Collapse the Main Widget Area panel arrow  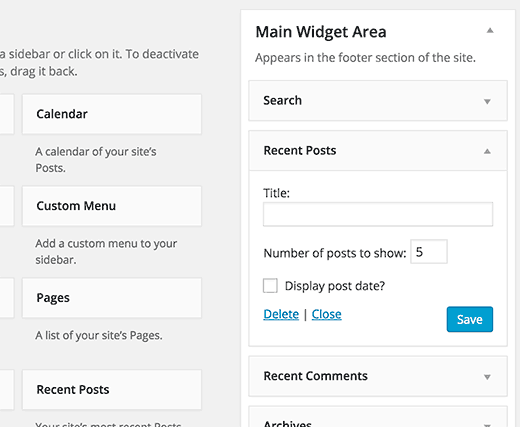[x=490, y=31]
